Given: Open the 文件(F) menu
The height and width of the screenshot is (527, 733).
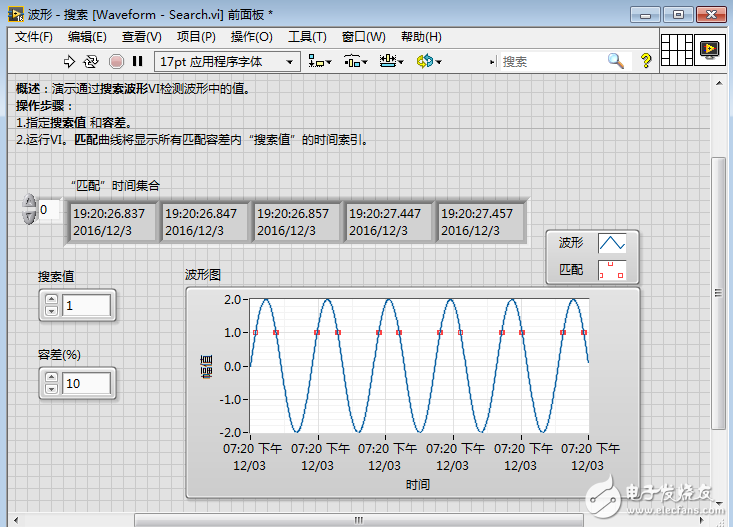Looking at the screenshot, I should (x=34, y=37).
